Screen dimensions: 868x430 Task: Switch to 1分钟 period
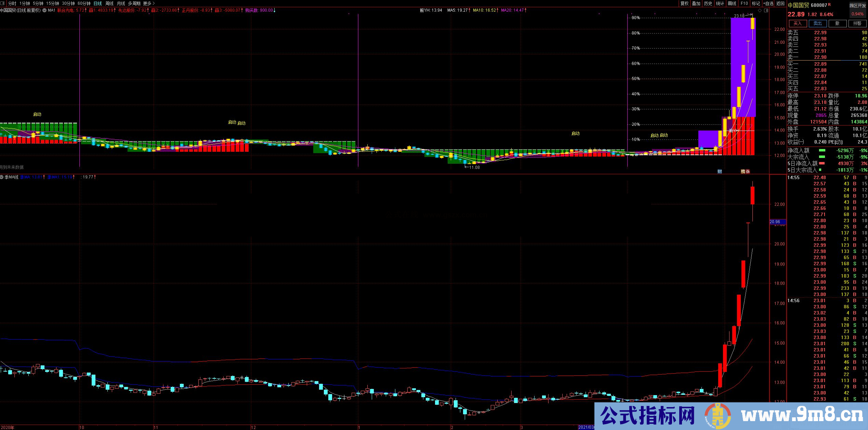click(25, 3)
